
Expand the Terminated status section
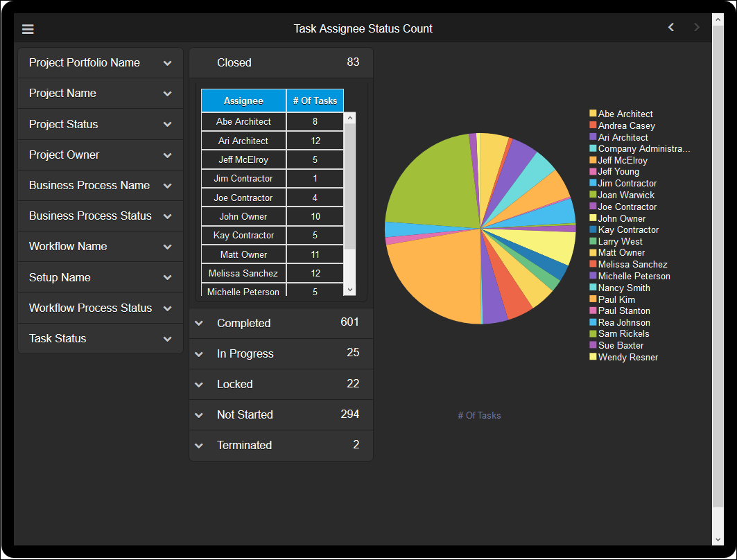coord(281,446)
